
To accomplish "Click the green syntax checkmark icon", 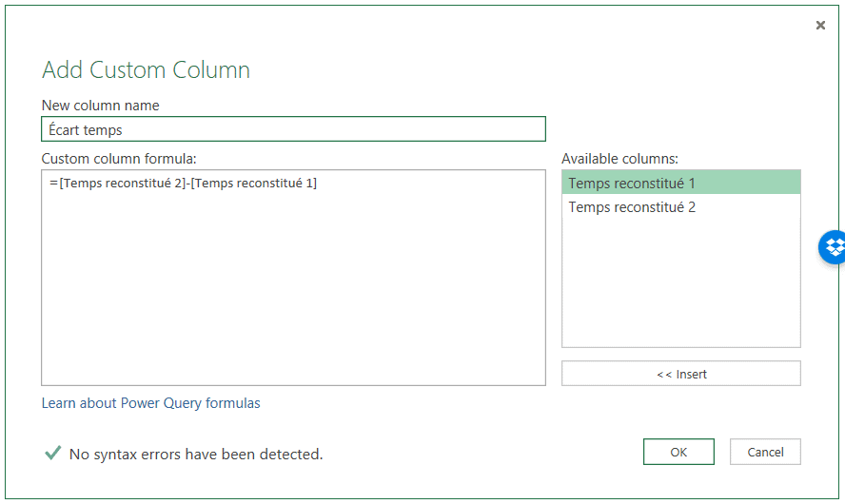I will pyautogui.click(x=52, y=454).
